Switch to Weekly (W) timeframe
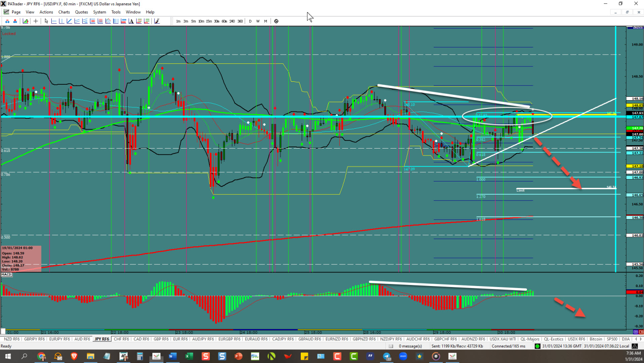The height and width of the screenshot is (363, 644). point(258,21)
